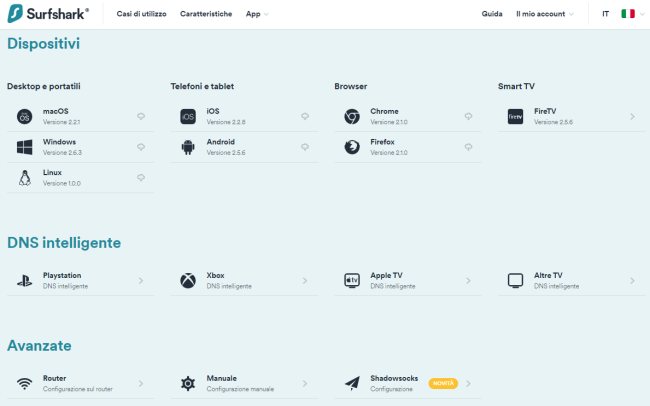The image size is (650, 406).
Task: Download Linux app via cloud icon
Action: pos(141,178)
